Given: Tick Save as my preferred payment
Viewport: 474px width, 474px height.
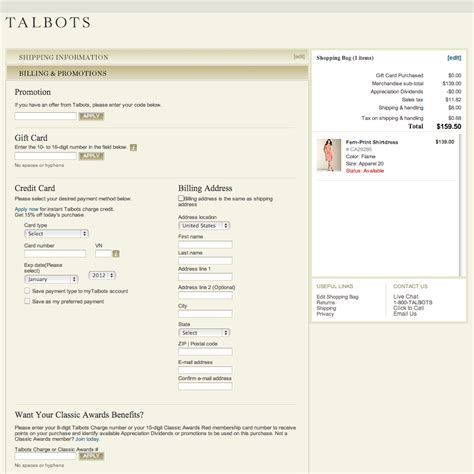Looking at the screenshot, I should tap(27, 301).
